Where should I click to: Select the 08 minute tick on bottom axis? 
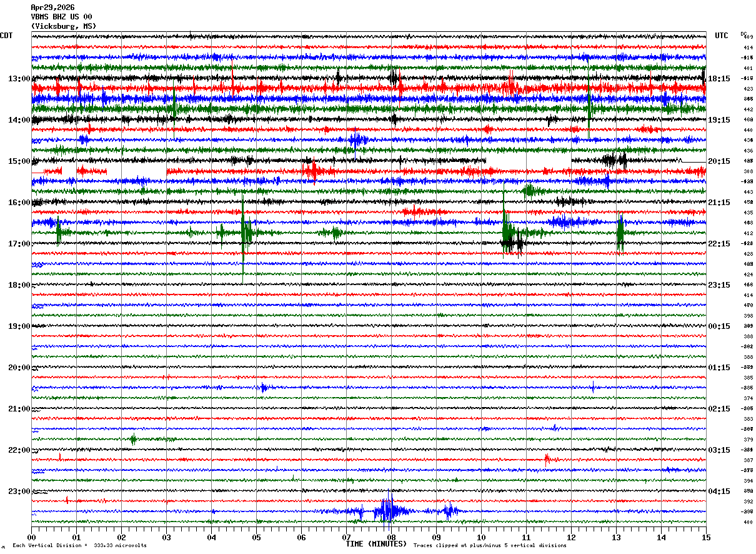tap(391, 537)
